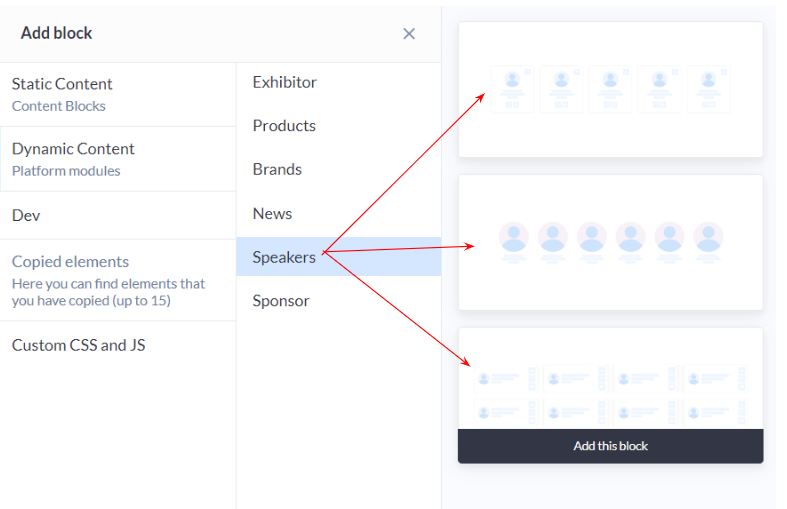Choose the News module
Viewport: 787px width, 509px height.
tap(338, 213)
